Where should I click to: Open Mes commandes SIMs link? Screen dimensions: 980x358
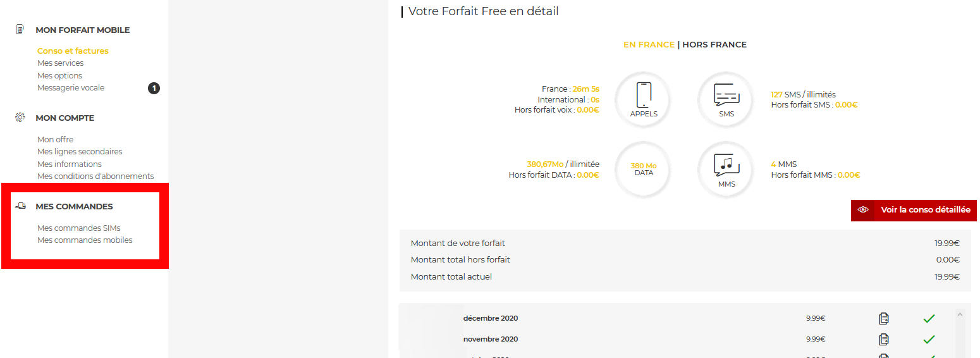78,228
